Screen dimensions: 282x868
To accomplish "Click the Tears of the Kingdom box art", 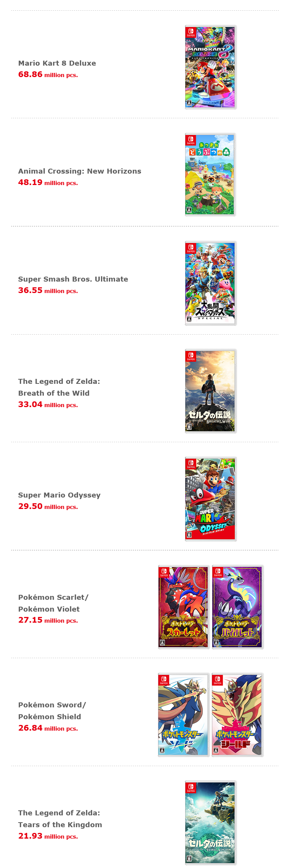I will point(211,823).
